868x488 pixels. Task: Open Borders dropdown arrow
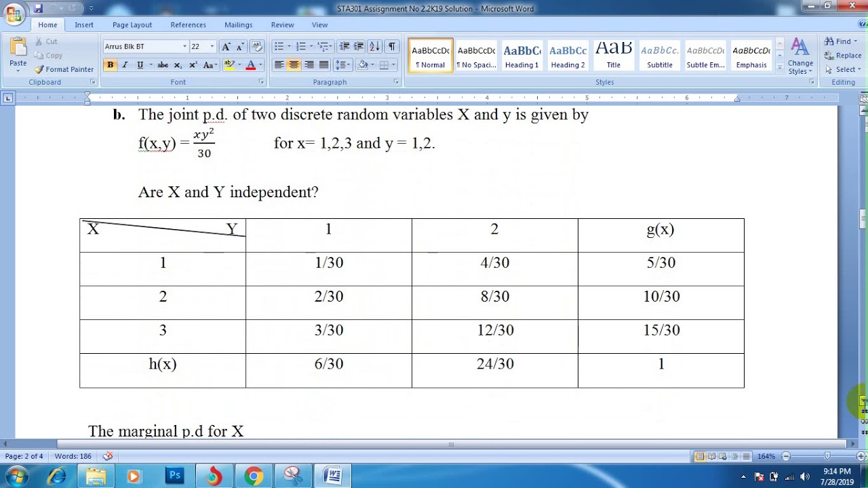click(393, 65)
